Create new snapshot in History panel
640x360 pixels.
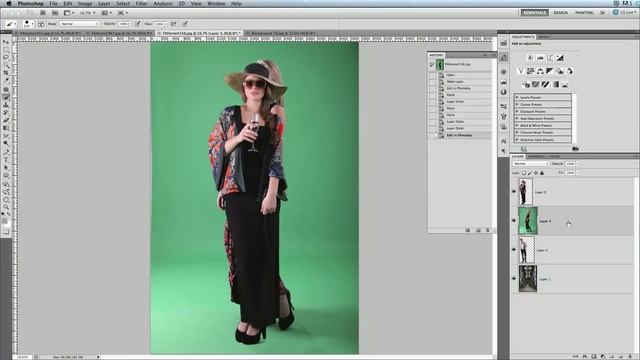coord(478,230)
